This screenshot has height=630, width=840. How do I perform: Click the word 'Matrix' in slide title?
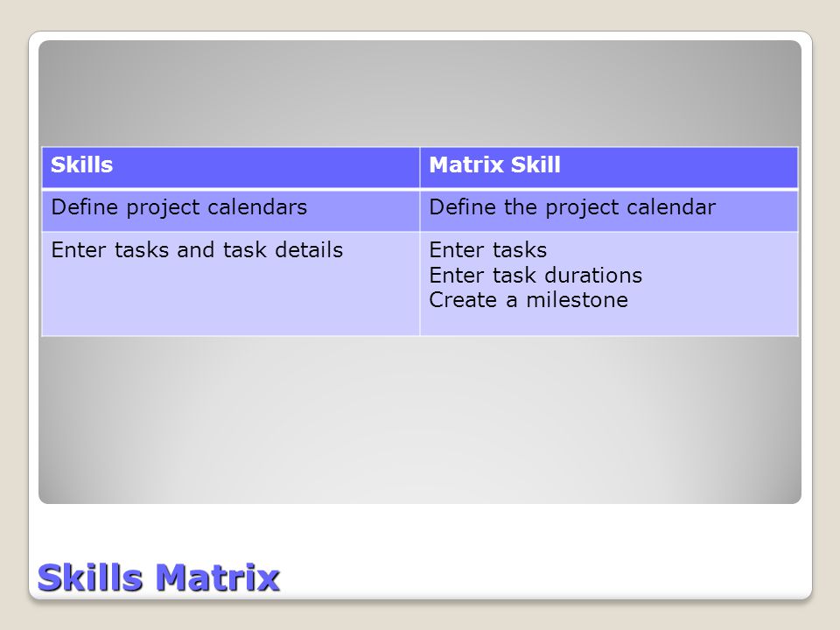click(218, 577)
